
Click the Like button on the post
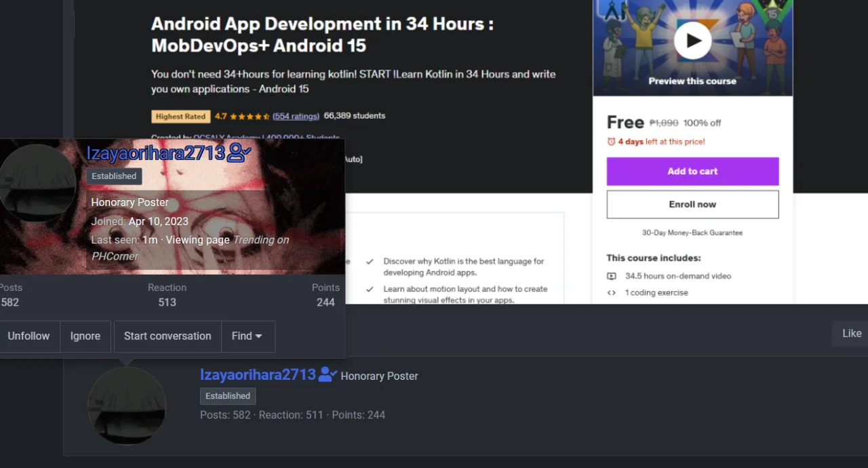tap(851, 333)
